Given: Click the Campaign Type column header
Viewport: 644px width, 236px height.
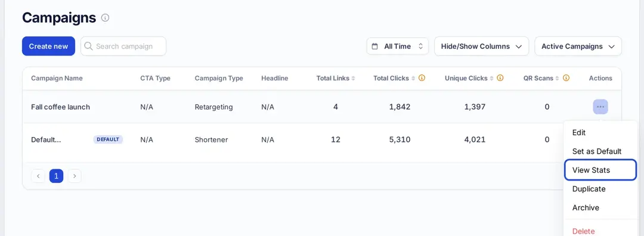Looking at the screenshot, I should point(219,79).
